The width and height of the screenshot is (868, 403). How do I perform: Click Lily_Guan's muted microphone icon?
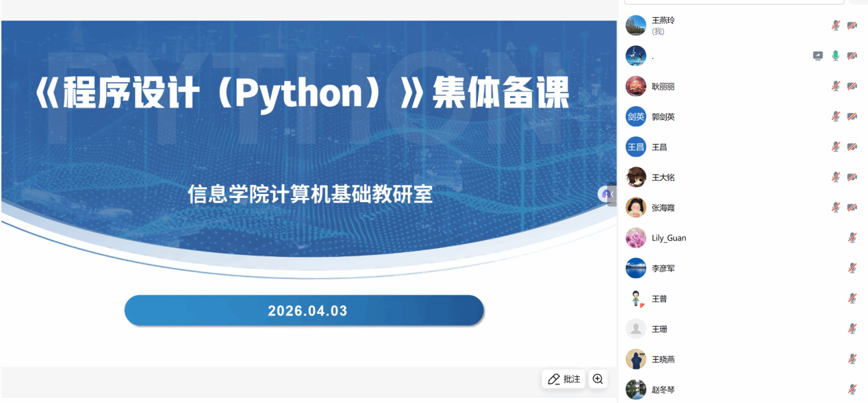852,238
